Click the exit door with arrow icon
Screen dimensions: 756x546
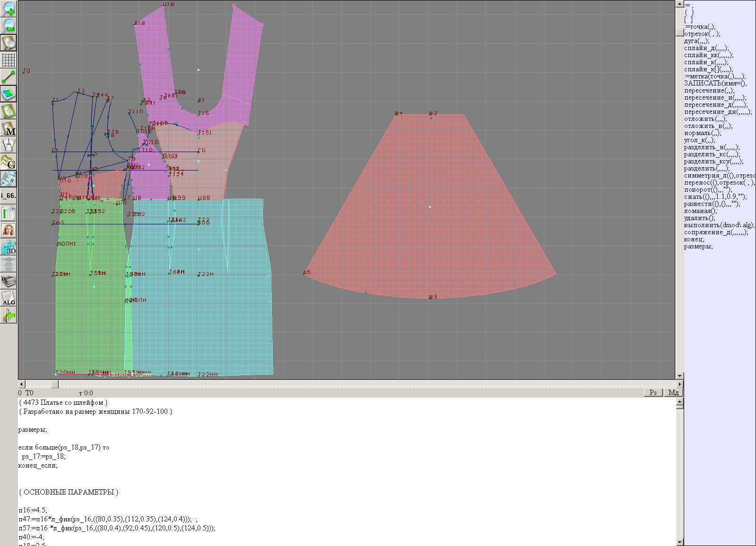pyautogui.click(x=9, y=315)
